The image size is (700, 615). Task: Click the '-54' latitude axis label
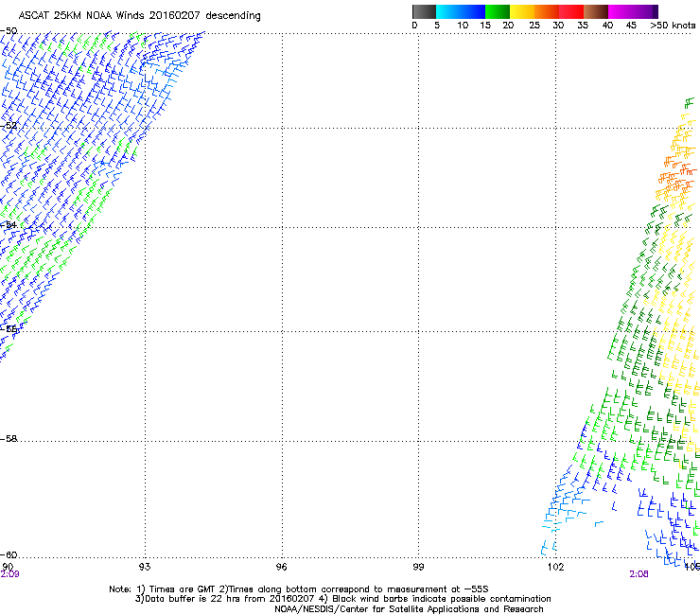pyautogui.click(x=9, y=224)
